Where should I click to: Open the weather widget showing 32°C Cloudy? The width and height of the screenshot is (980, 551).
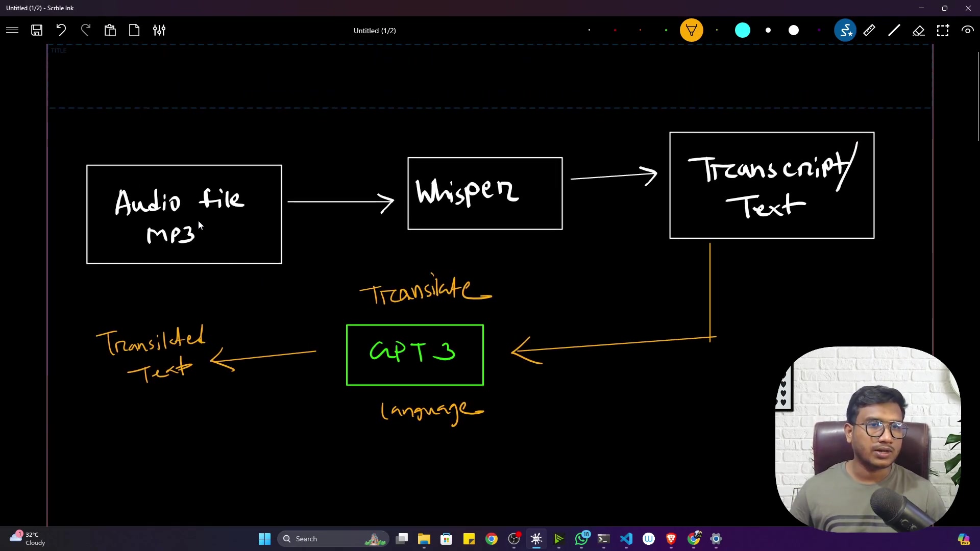(28, 539)
